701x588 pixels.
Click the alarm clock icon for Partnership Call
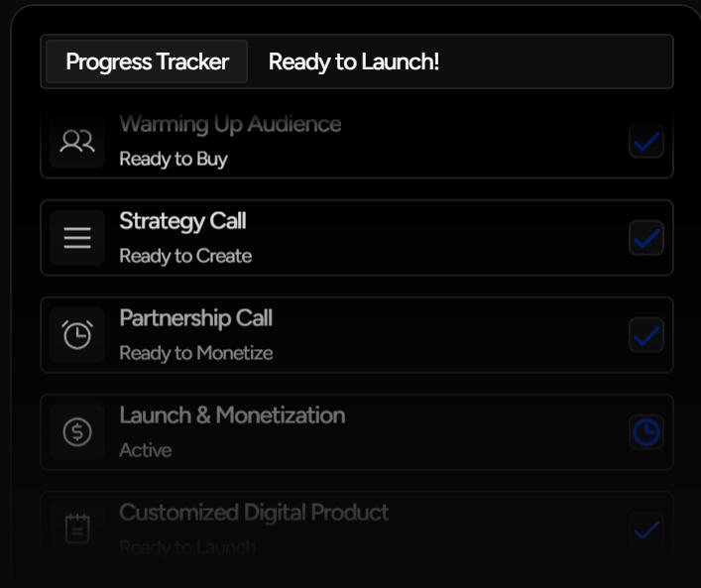click(77, 335)
